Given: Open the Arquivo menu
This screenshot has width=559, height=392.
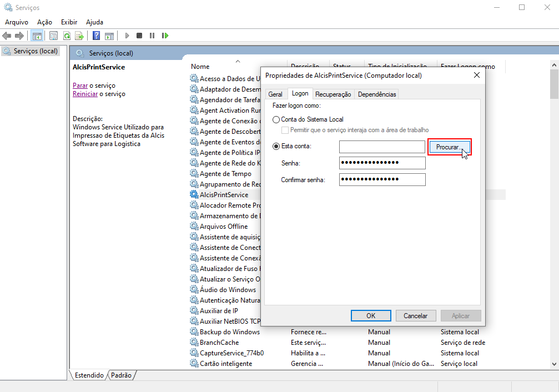Looking at the screenshot, I should (x=17, y=22).
